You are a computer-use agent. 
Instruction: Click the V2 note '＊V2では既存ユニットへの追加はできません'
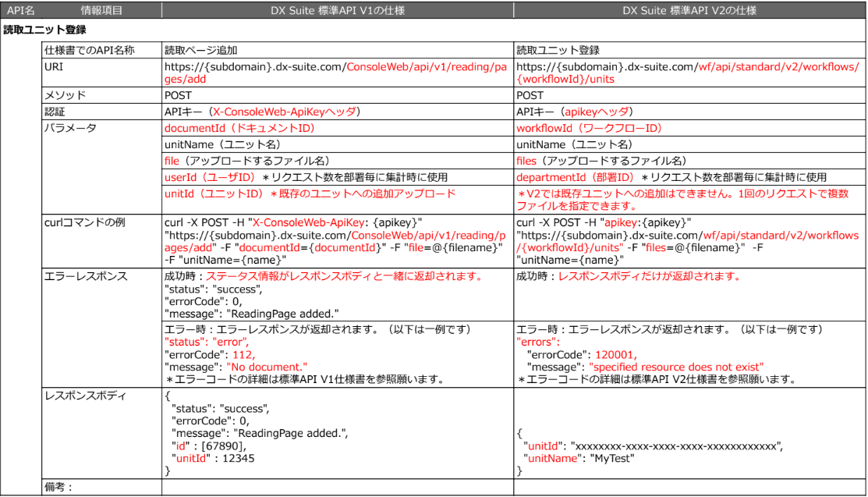[x=682, y=200]
